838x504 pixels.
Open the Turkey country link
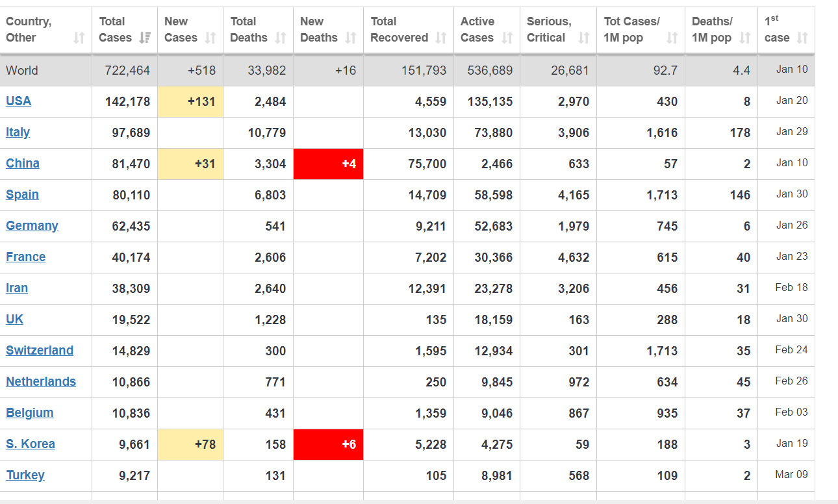coord(25,475)
